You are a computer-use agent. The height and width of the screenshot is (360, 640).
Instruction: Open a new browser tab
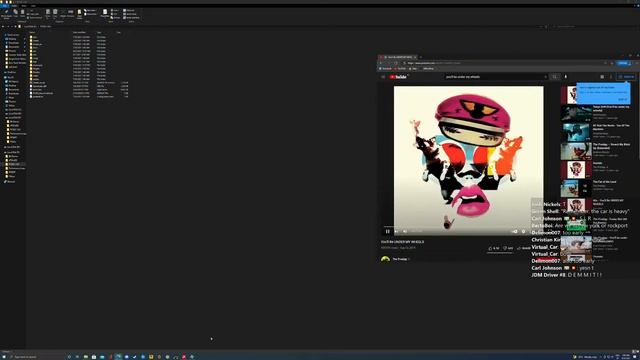[421, 57]
